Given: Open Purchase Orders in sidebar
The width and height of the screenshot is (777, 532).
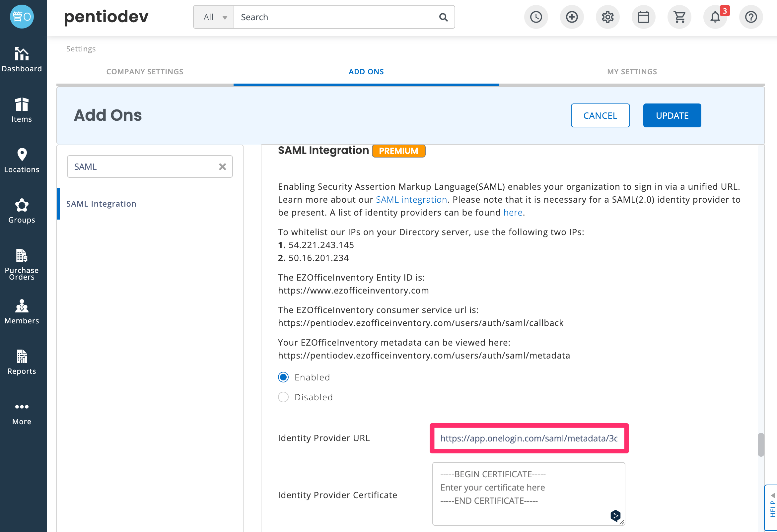Looking at the screenshot, I should [22, 264].
